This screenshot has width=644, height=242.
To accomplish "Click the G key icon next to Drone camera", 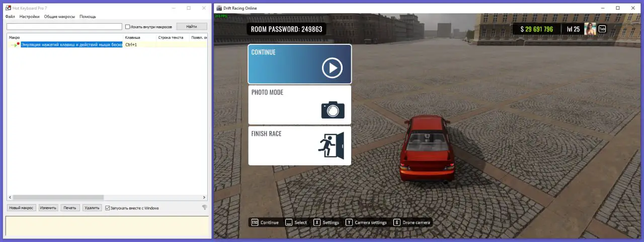I will (x=397, y=222).
